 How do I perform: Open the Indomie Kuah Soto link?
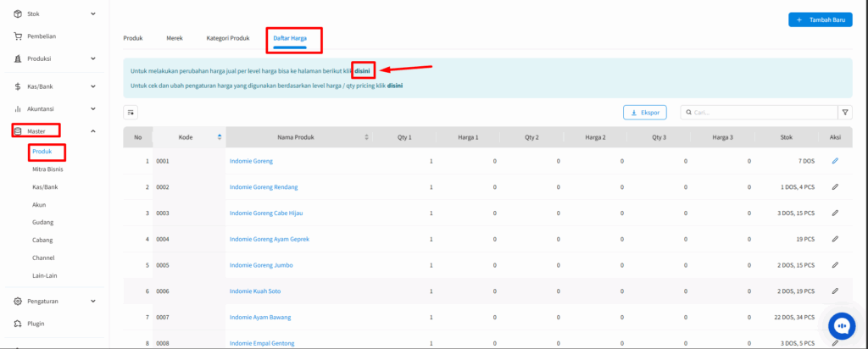coord(255,291)
